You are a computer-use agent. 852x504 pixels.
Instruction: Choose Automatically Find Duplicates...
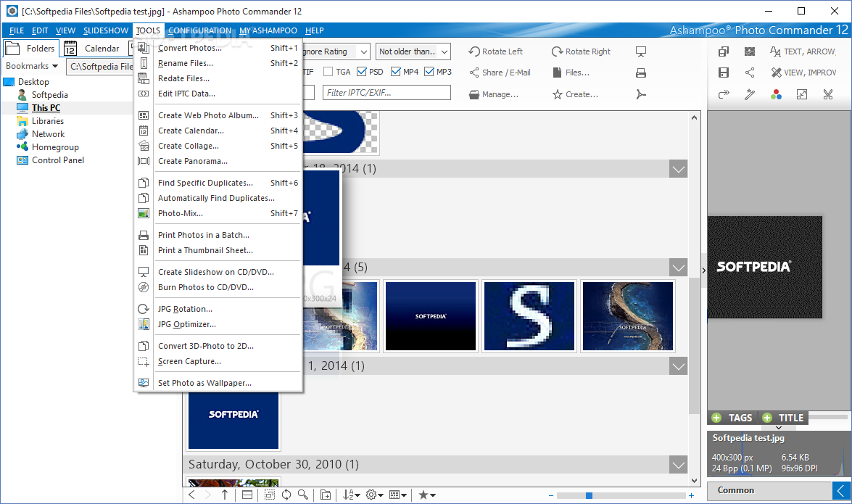click(x=218, y=198)
